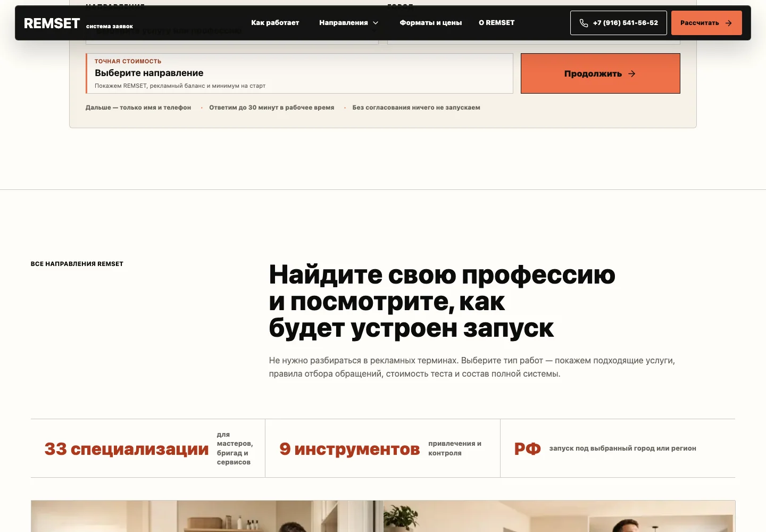
Task: Click "для мастеров, бригад и сервисов" caption
Action: [x=235, y=448]
